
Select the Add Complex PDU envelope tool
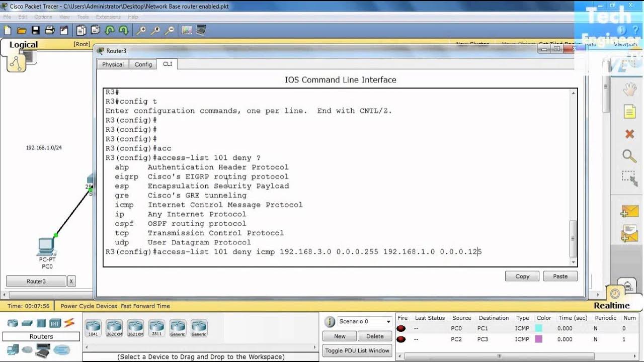[629, 233]
